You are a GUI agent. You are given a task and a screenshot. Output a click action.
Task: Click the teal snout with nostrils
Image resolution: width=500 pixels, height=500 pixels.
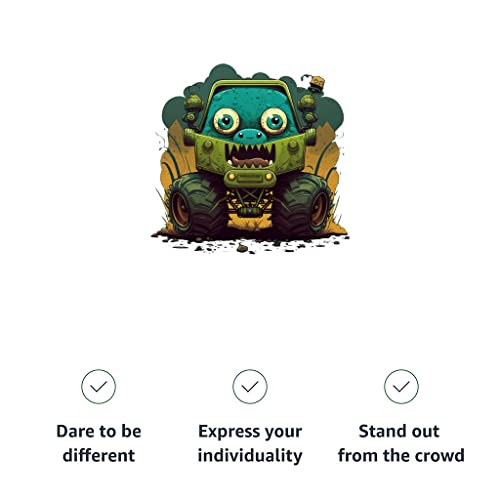250,135
